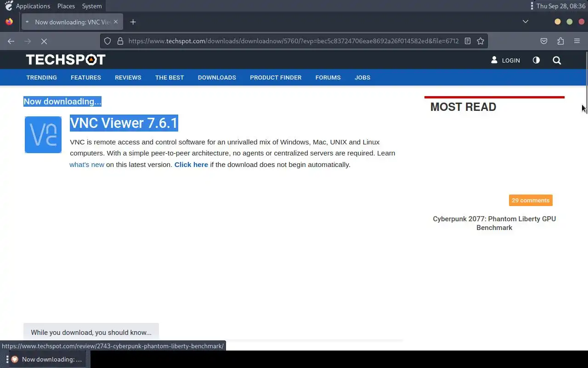Open the Places menu

click(x=66, y=6)
